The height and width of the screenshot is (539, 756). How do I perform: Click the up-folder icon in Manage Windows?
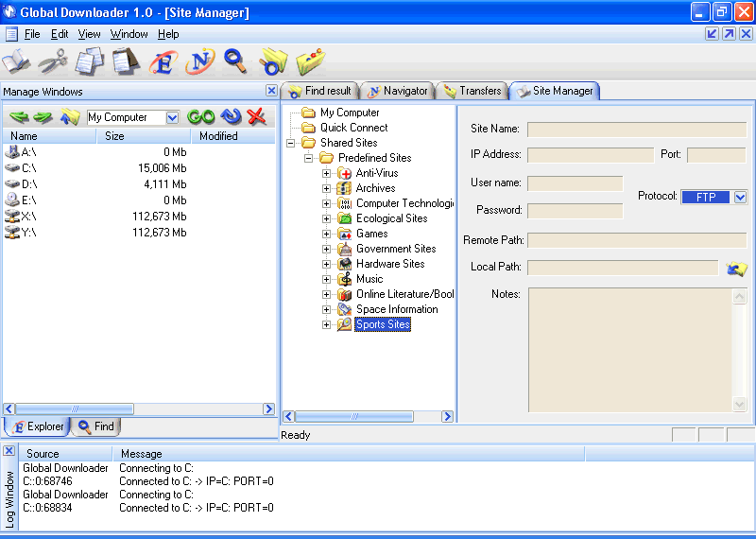click(70, 116)
